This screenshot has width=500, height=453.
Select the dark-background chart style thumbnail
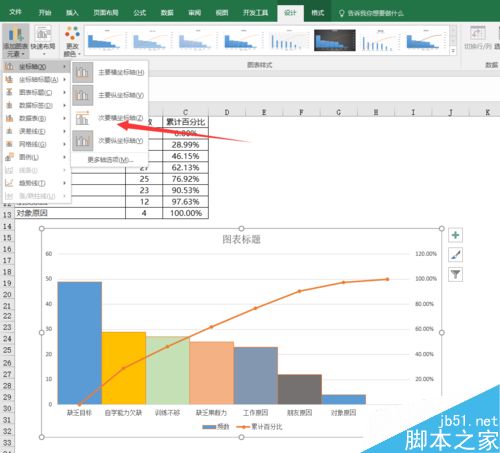(x=335, y=40)
